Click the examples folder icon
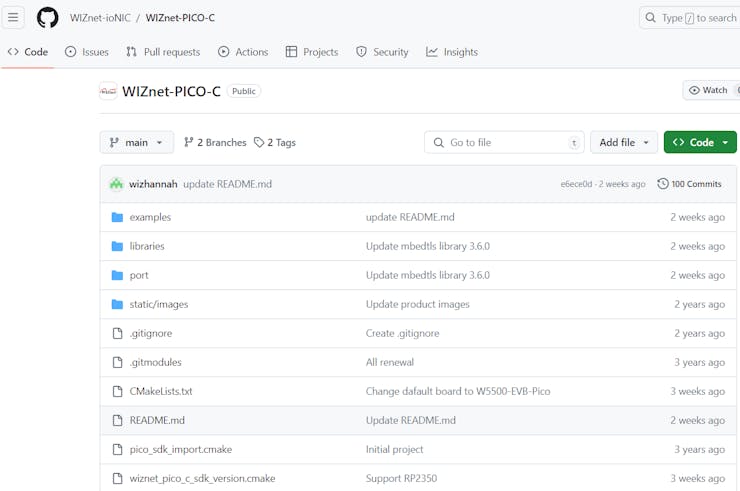 point(117,217)
